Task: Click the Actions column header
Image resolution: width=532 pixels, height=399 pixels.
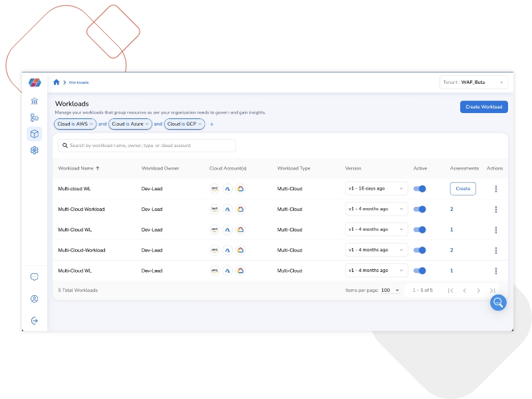Action: click(x=495, y=168)
